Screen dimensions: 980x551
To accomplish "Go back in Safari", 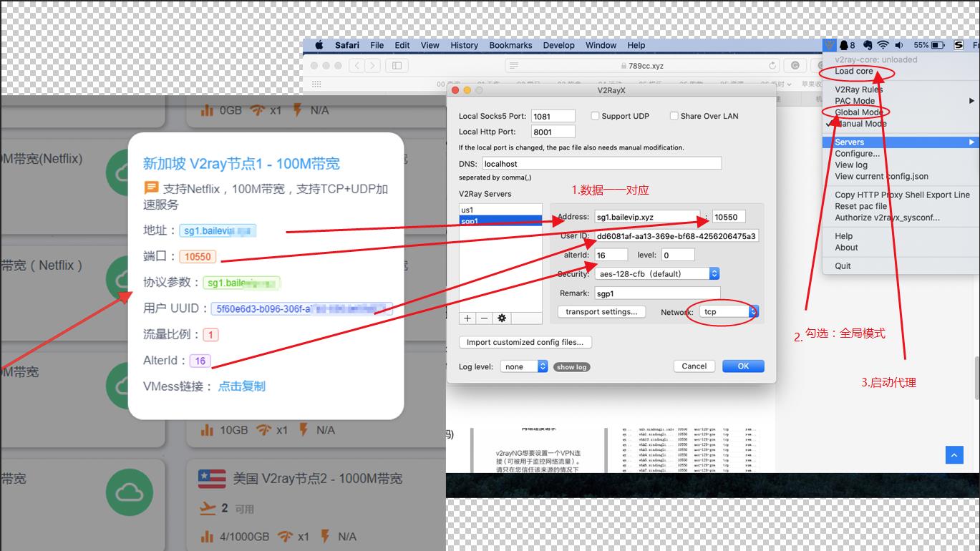I will [357, 65].
